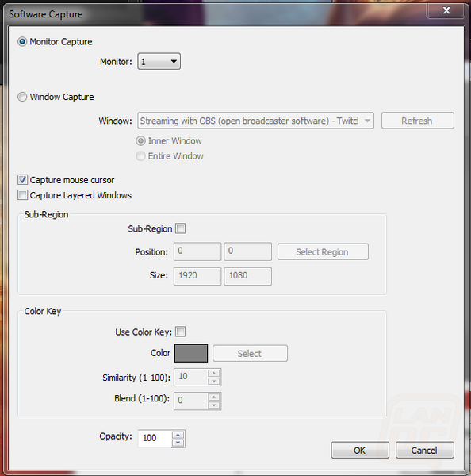Increase Opacity with the up arrow
Screen dimensions: 471x476
point(178,435)
